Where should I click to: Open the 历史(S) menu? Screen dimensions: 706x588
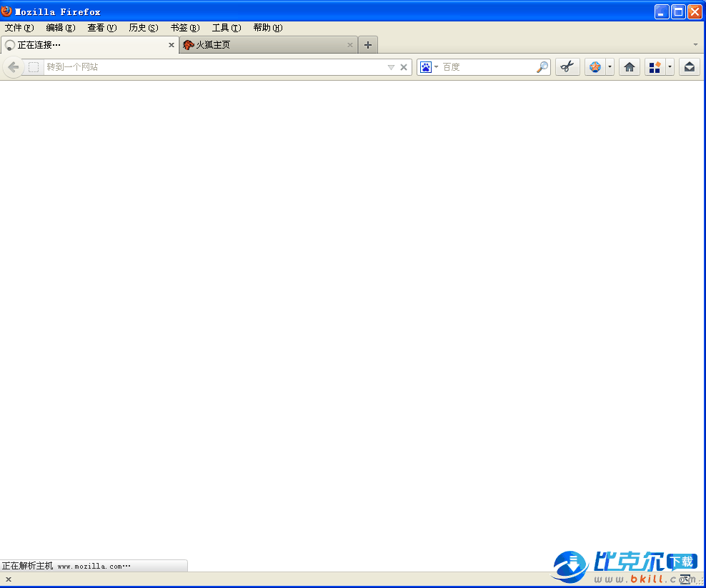coord(144,28)
